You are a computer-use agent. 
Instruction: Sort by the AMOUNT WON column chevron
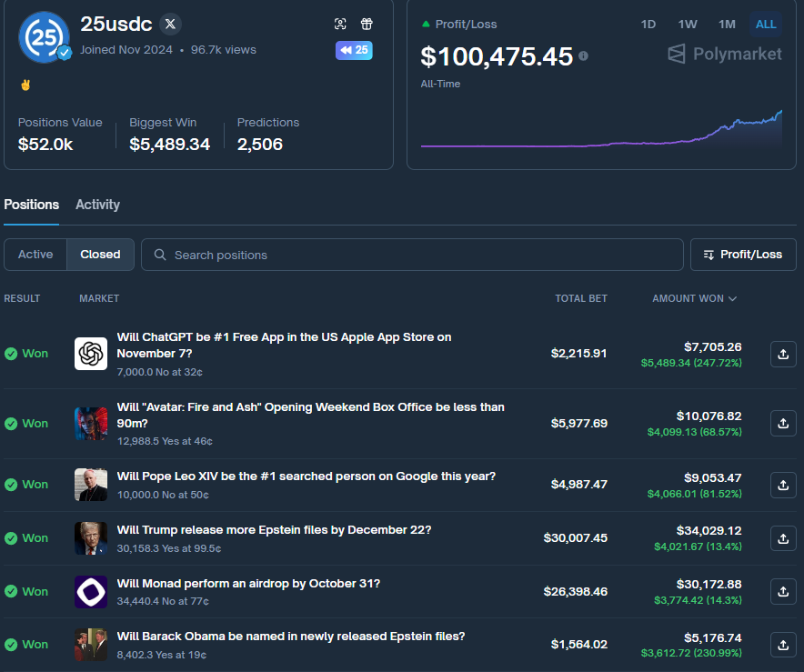(733, 298)
